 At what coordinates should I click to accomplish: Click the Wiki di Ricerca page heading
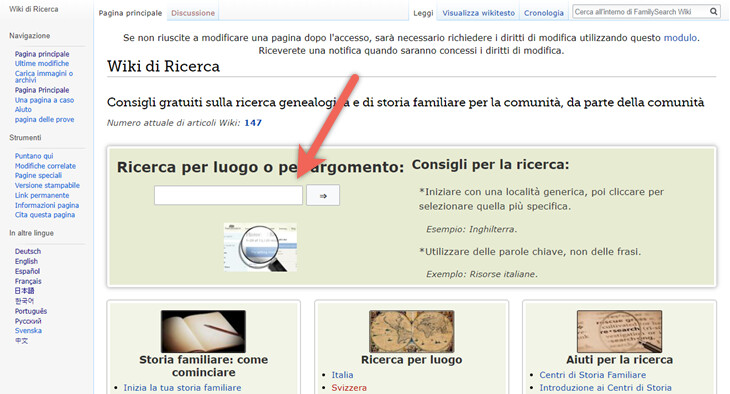(163, 67)
